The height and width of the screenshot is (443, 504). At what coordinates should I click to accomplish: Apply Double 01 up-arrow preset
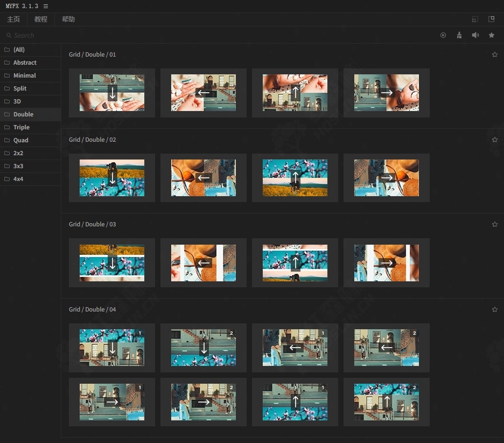click(x=295, y=93)
